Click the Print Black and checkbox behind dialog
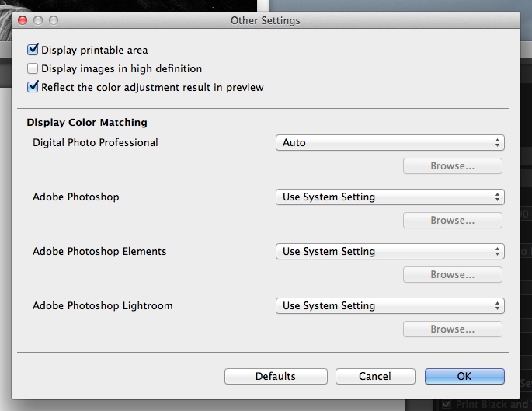 coord(446,404)
